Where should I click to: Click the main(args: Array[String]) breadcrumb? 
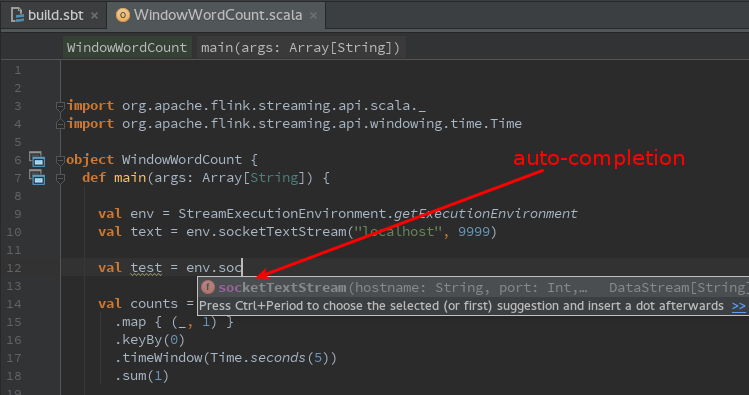pyautogui.click(x=300, y=47)
